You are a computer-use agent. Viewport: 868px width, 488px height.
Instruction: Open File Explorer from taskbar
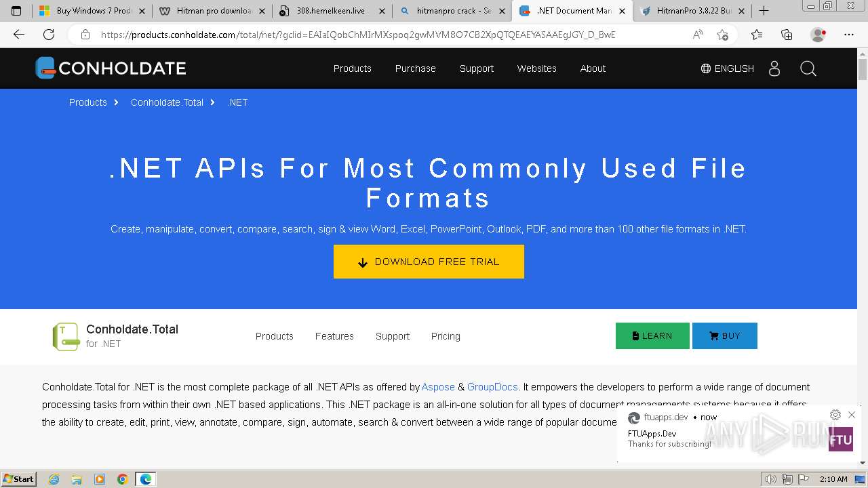point(77,479)
